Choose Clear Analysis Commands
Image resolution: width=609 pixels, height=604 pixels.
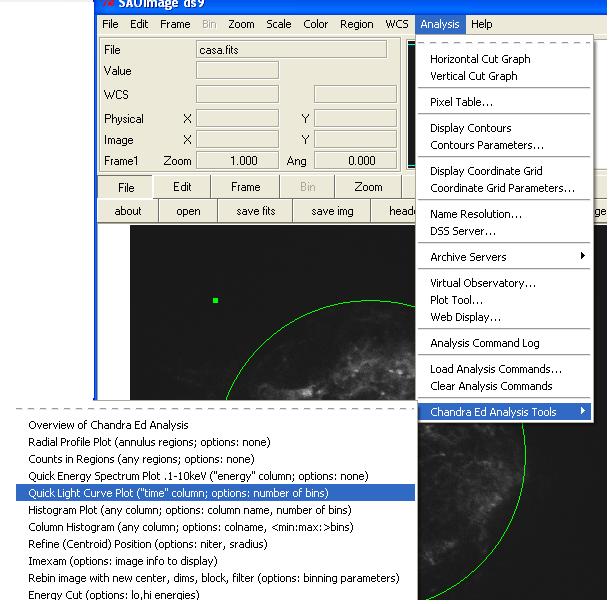tap(504, 386)
